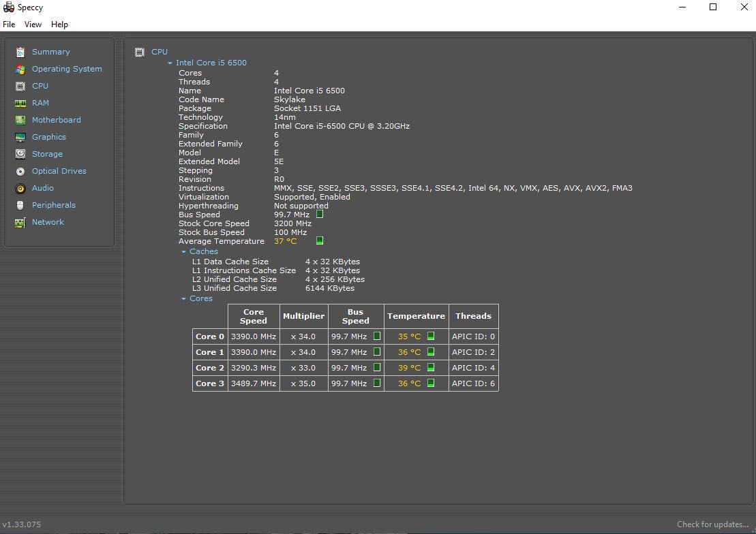This screenshot has width=756, height=534.
Task: Open the Motherboard section
Action: [57, 120]
